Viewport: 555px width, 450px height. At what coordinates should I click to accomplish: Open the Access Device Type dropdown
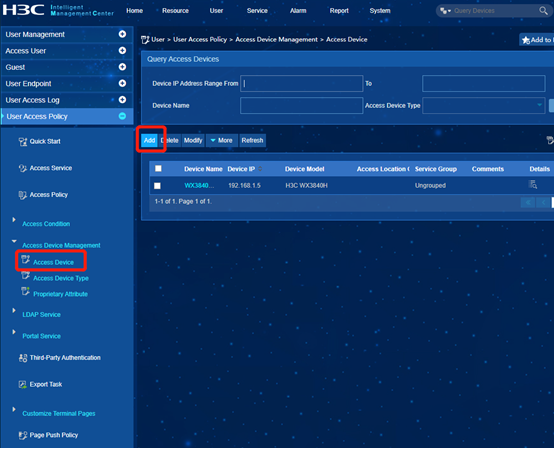point(484,106)
